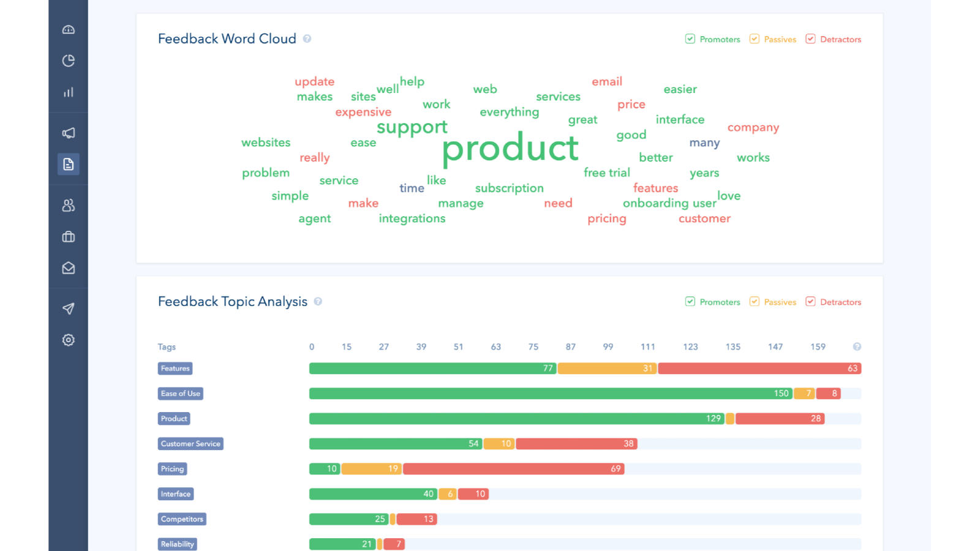The image size is (980, 551).
Task: Open the dashboard gauge icon in sidebar
Action: coord(69,29)
